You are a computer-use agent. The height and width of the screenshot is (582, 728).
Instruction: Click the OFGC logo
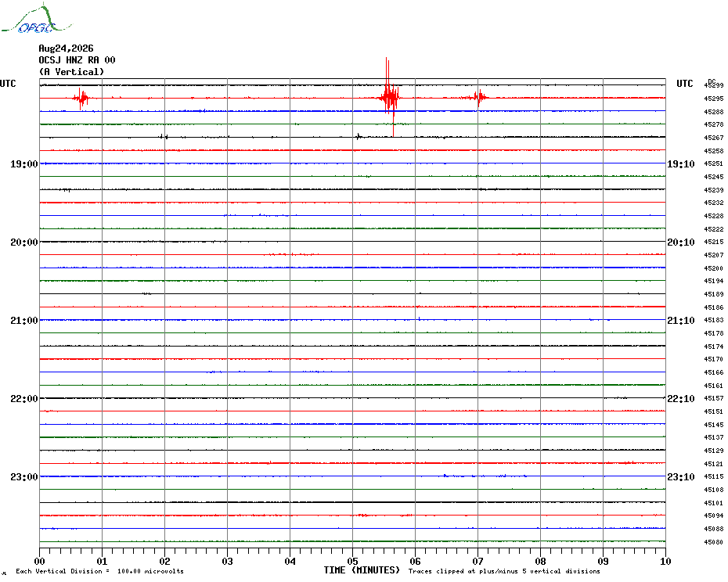click(37, 19)
